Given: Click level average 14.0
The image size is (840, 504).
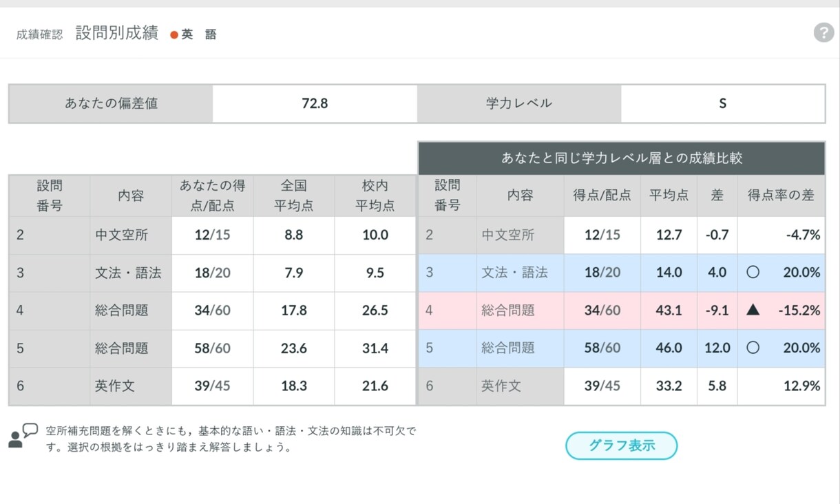Looking at the screenshot, I should (x=669, y=272).
